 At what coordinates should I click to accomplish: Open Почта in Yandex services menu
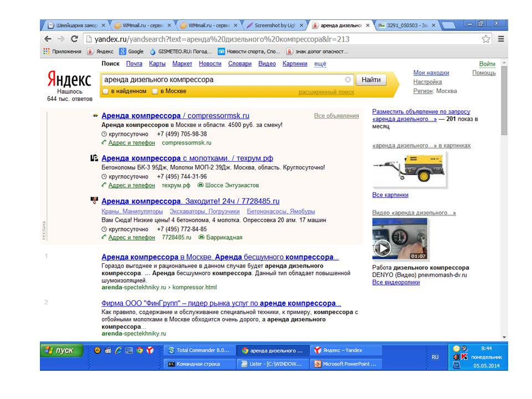[134, 63]
